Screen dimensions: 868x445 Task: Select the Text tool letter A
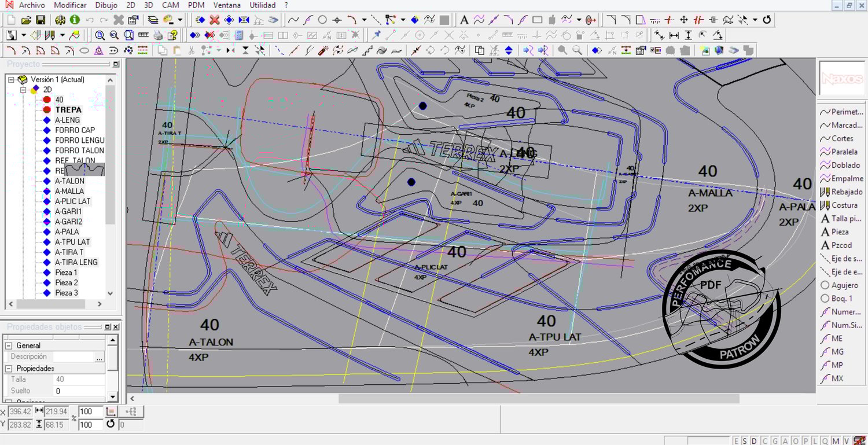464,20
